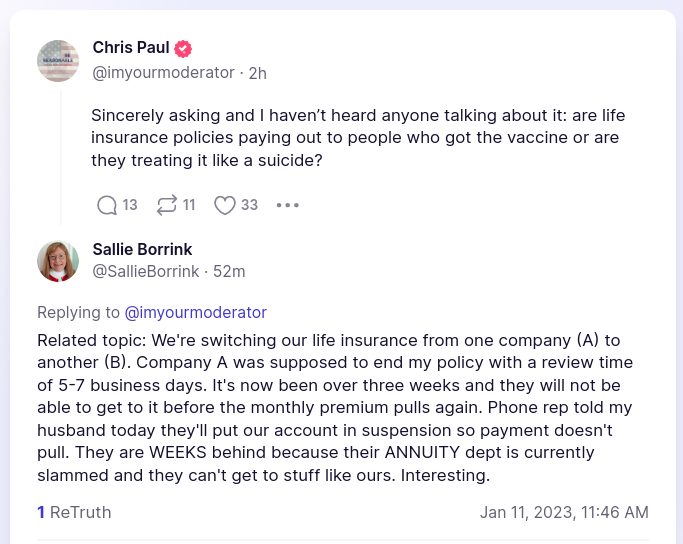This screenshot has height=544, width=683.
Task: Like Chris Paul's post with the heart icon
Action: (x=225, y=205)
